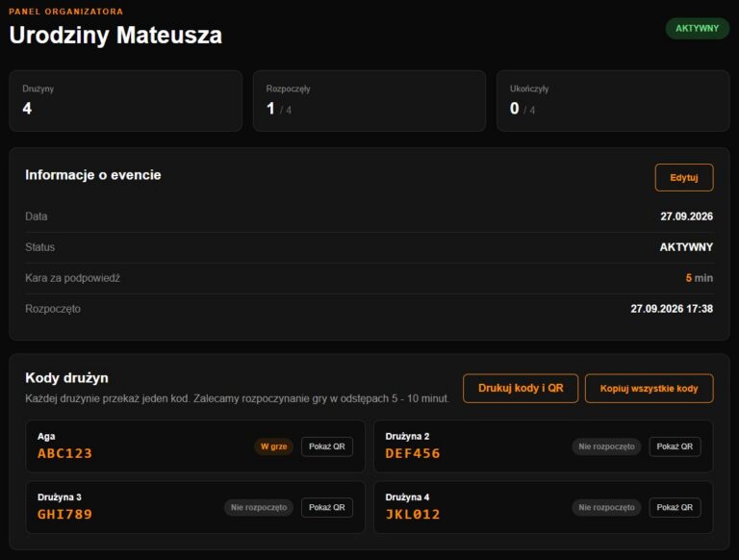739x560 pixels.
Task: Click Kopiuj wszystkie kody button
Action: tap(649, 389)
